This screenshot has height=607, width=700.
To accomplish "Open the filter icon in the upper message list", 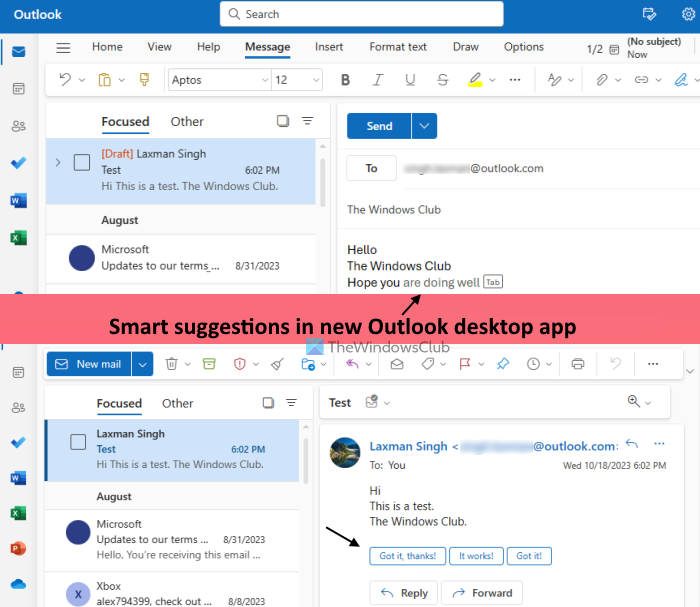I will tap(308, 121).
